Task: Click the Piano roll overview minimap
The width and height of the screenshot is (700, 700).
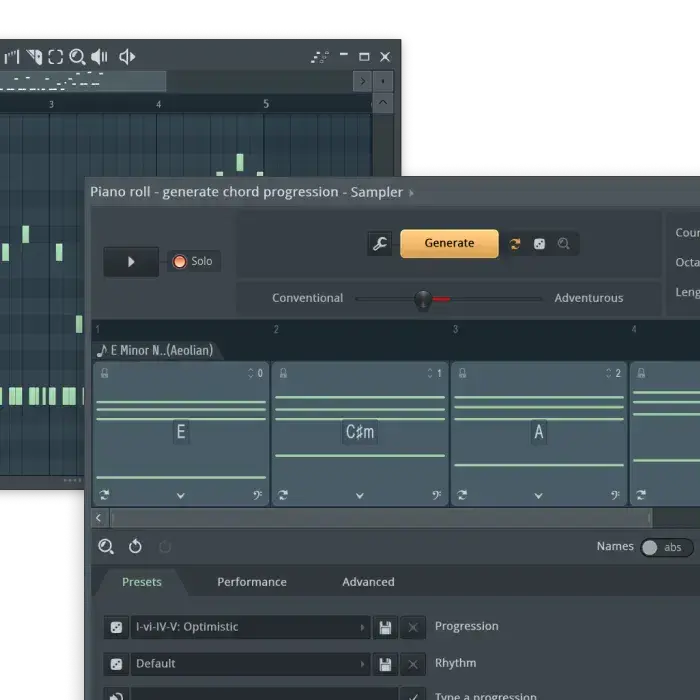Action: (x=83, y=81)
